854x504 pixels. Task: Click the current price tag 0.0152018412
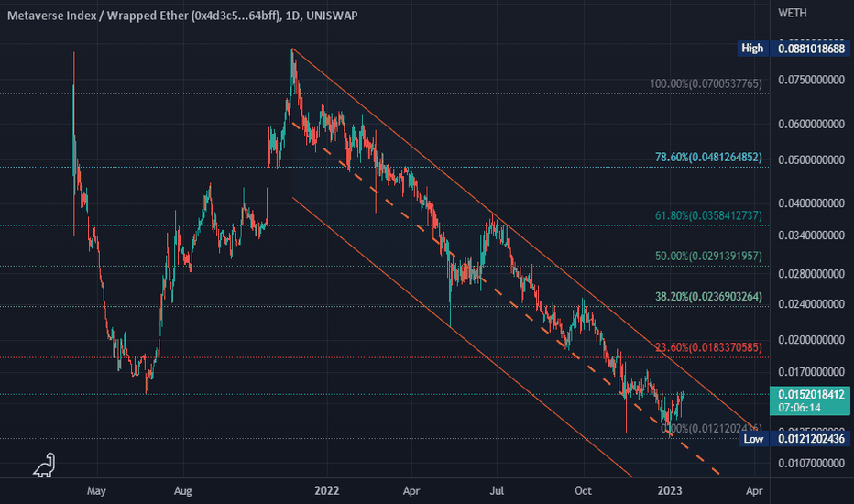tap(811, 394)
